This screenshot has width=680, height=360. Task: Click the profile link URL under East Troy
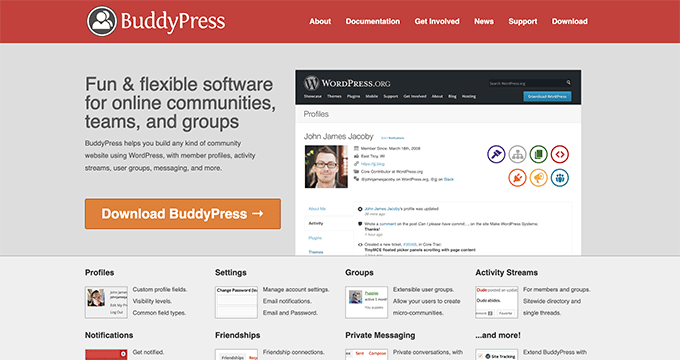[373, 164]
